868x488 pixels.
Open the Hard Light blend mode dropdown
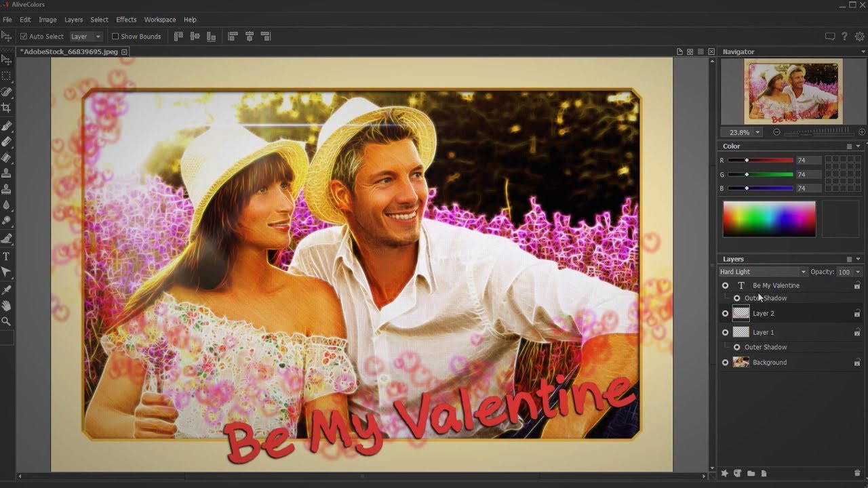(763, 272)
